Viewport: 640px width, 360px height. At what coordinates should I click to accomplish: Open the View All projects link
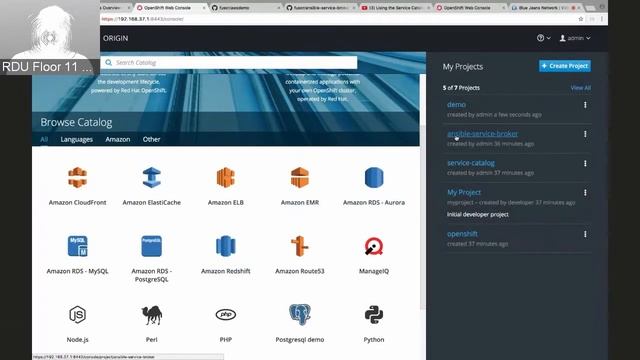coord(580,88)
